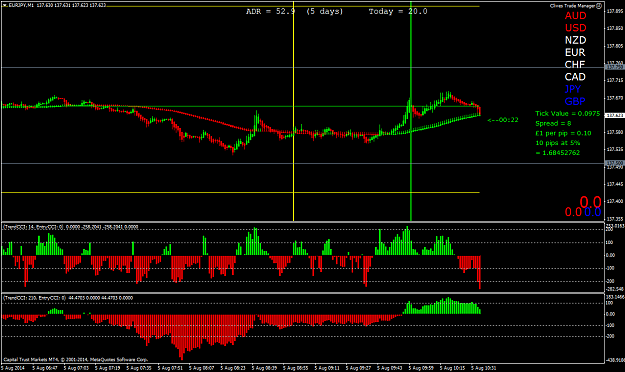Click the 'ADR = 52.9' readout
This screenshot has width=625, height=372.
click(271, 12)
